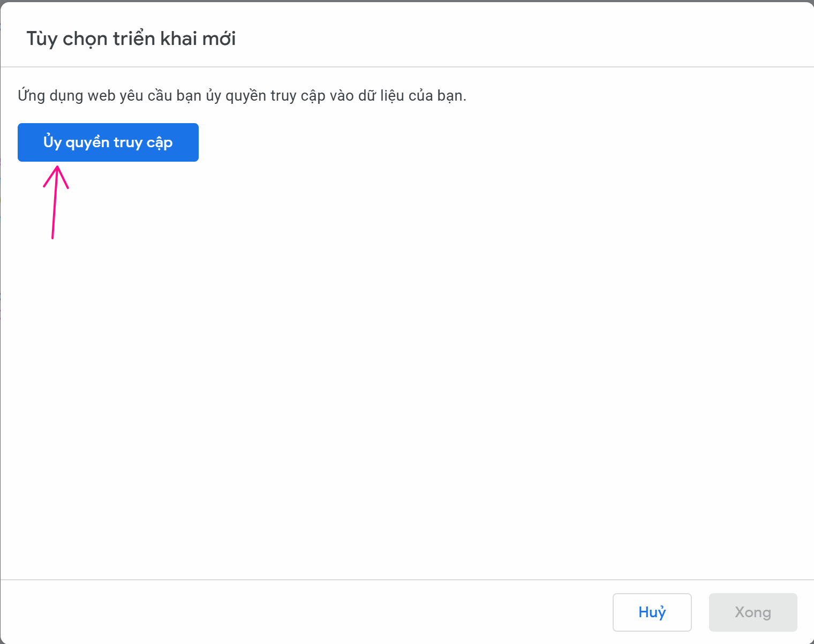Click the empty white dialog body area

[x=407, y=348]
